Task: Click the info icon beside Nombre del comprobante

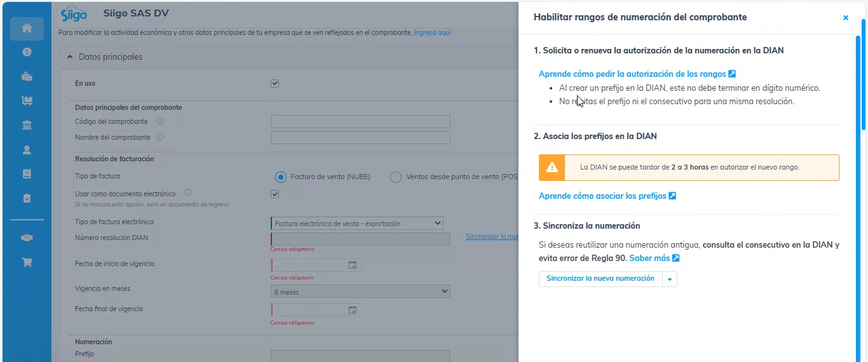Action: 159,137
